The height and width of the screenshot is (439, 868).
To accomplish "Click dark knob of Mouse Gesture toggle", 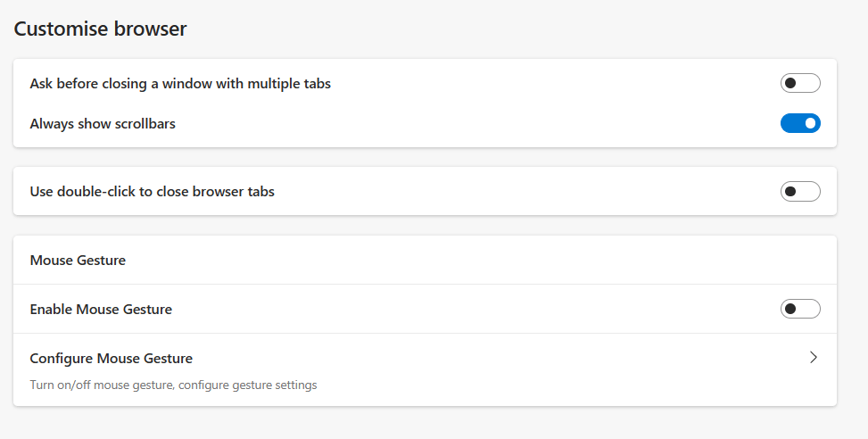I will tap(790, 309).
